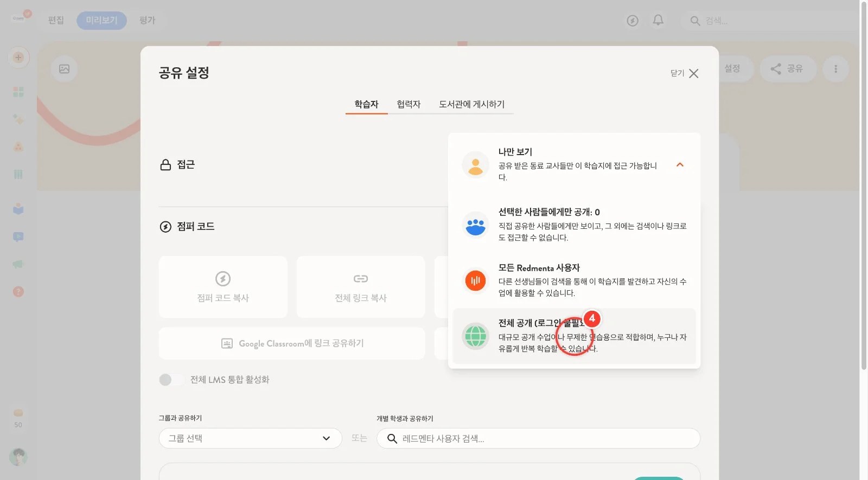Click the user avatar in the sidebar

18,457
